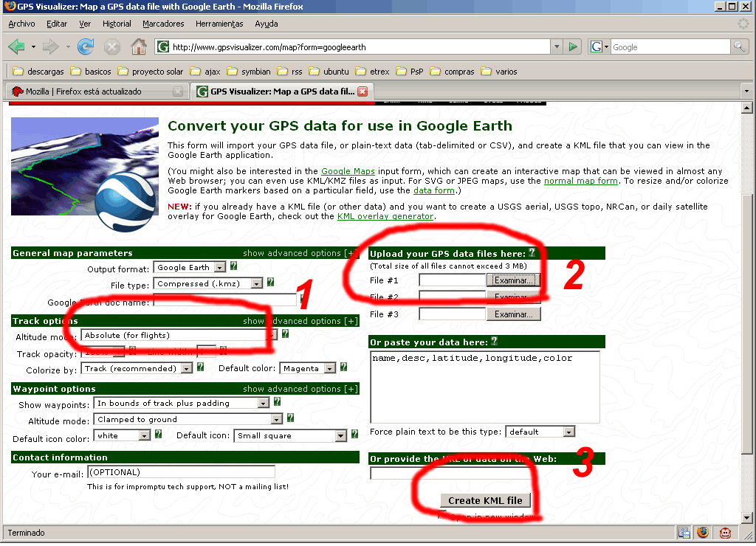Click help icon beside Default icon
This screenshot has height=546, width=756.
(x=355, y=434)
